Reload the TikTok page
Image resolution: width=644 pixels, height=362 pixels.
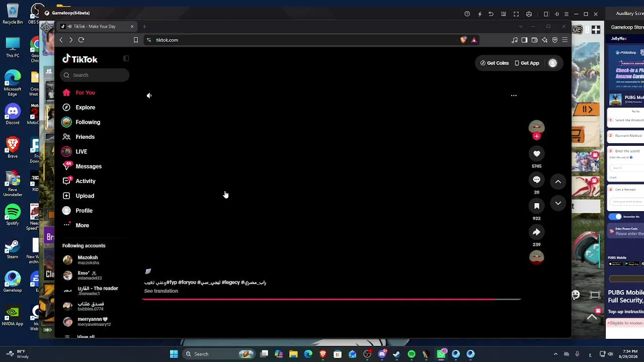81,40
